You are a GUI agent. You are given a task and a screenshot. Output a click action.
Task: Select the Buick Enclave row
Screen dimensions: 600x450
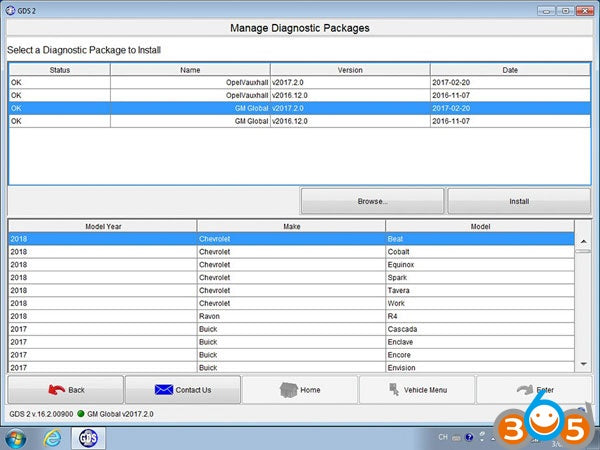coord(291,342)
